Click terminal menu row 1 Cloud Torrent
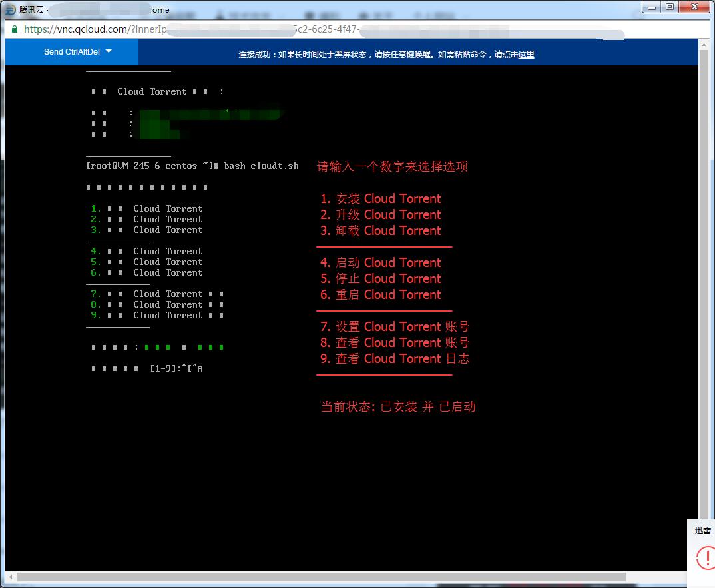The height and width of the screenshot is (588, 715). click(146, 208)
